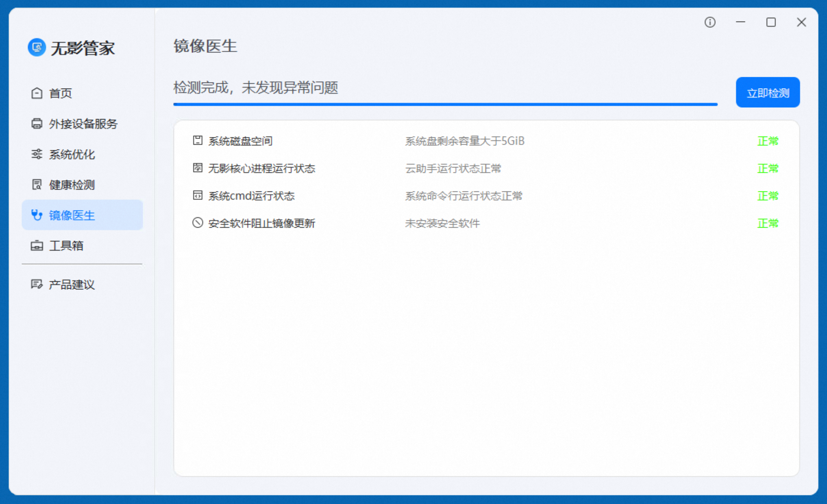Select the 无影核心进程运行状态 row

[x=262, y=168]
